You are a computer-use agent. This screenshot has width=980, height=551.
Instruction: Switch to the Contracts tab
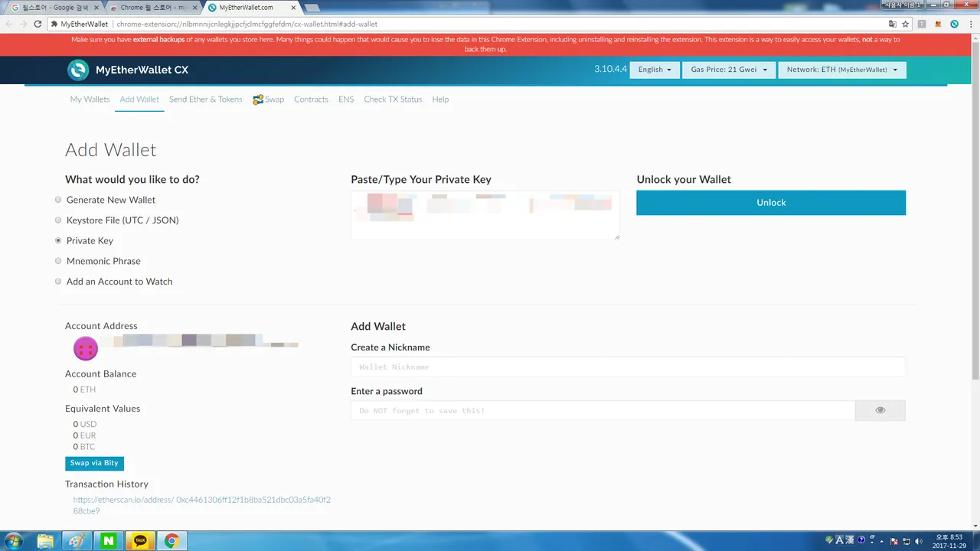311,99
